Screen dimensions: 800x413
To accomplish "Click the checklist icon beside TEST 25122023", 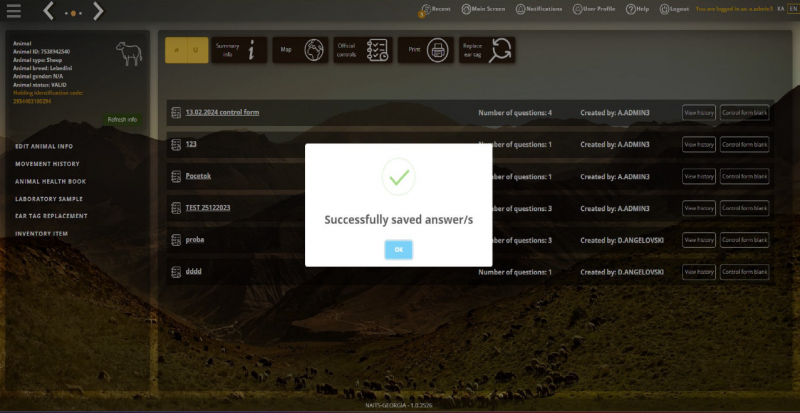I will pyautogui.click(x=176, y=208).
